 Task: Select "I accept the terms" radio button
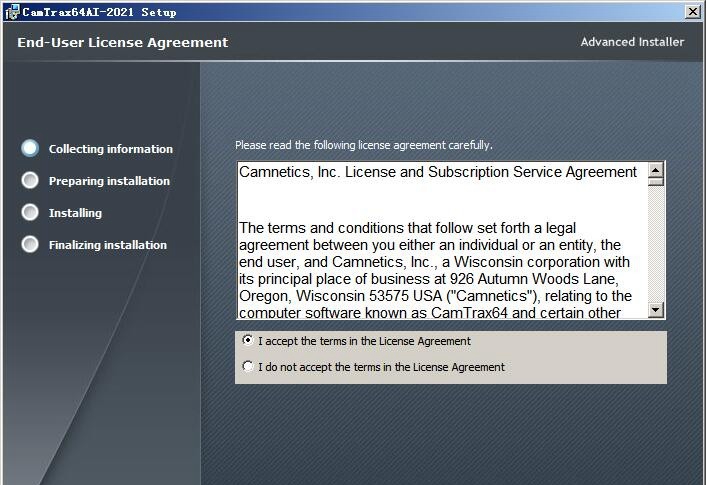coord(248,340)
